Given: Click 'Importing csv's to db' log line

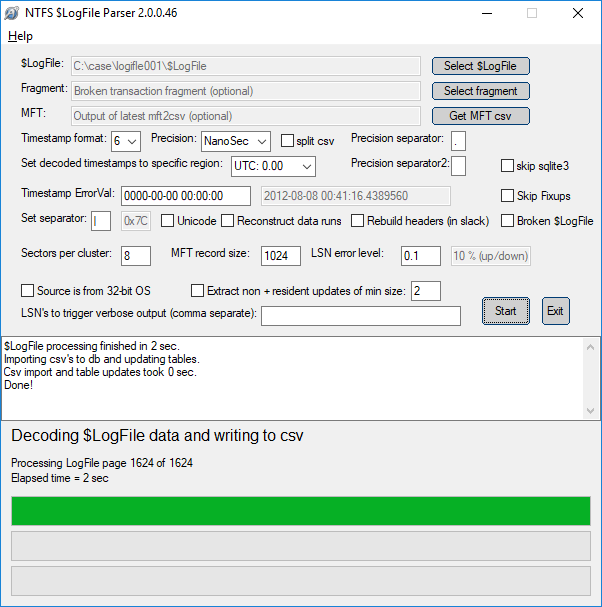Looking at the screenshot, I should (101, 359).
